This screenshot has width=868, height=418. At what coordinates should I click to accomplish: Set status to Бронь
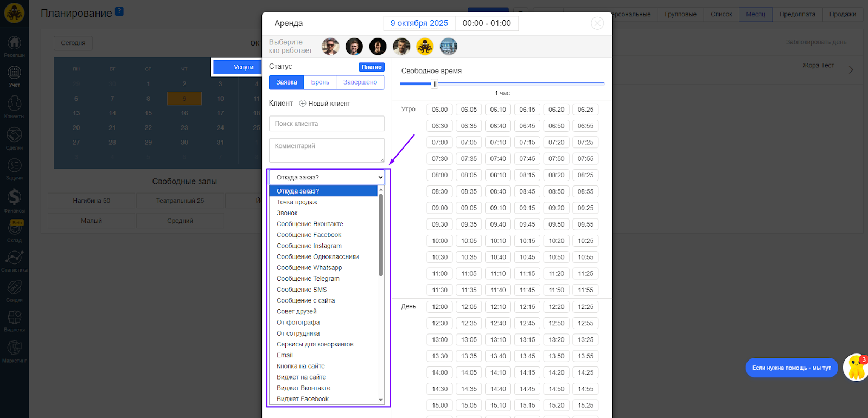[320, 82]
